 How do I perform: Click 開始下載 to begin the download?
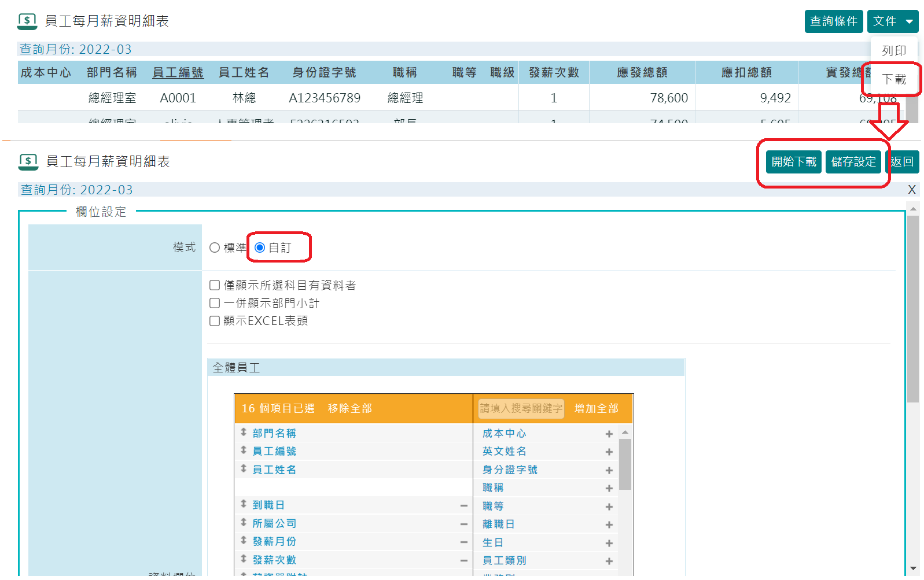click(x=794, y=162)
